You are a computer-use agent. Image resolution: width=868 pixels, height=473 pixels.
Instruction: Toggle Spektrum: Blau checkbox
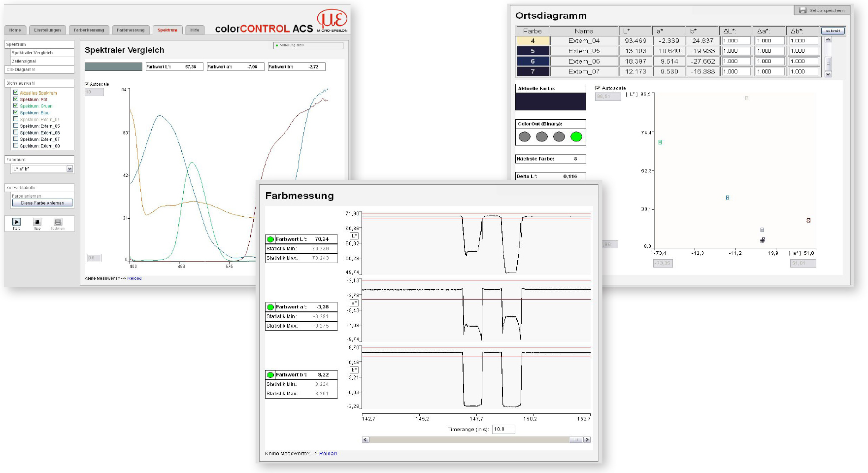click(16, 112)
